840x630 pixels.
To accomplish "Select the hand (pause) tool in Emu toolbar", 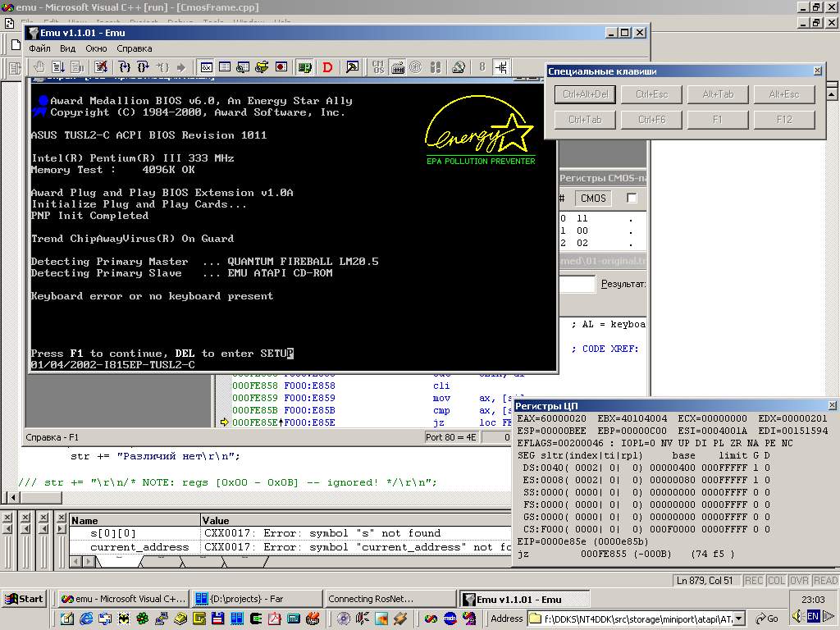I will coord(39,67).
